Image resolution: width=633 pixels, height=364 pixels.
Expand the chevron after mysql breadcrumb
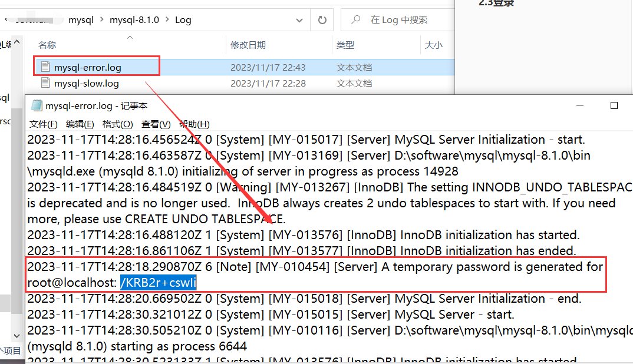[x=102, y=20]
